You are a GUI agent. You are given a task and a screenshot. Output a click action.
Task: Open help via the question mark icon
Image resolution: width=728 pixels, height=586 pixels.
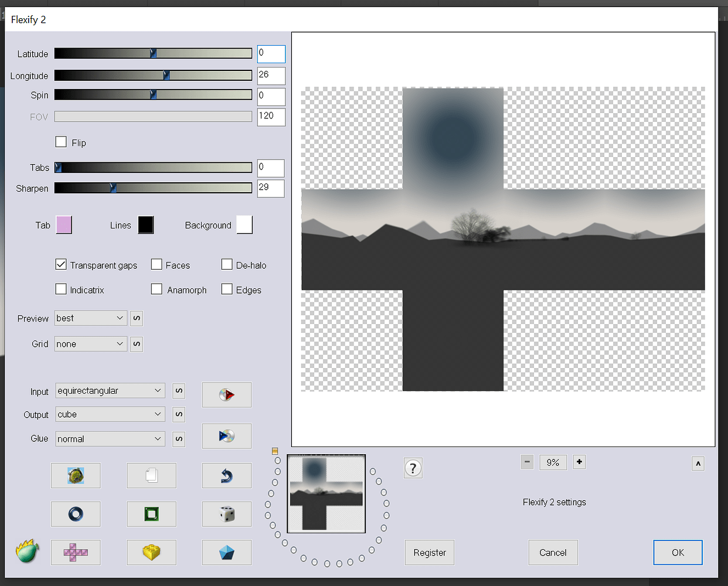pyautogui.click(x=413, y=468)
